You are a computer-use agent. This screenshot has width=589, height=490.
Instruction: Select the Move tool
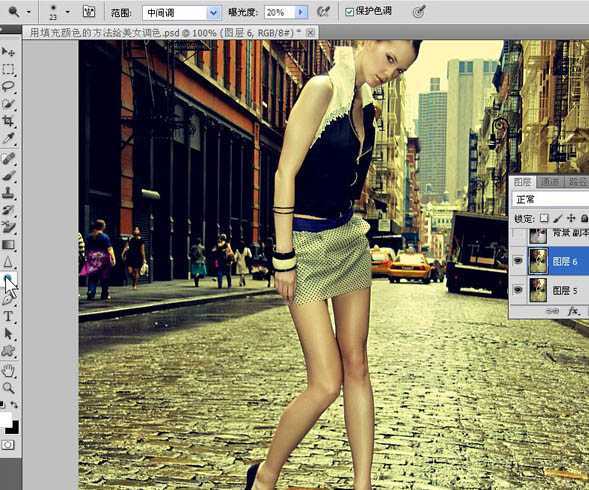click(8, 52)
